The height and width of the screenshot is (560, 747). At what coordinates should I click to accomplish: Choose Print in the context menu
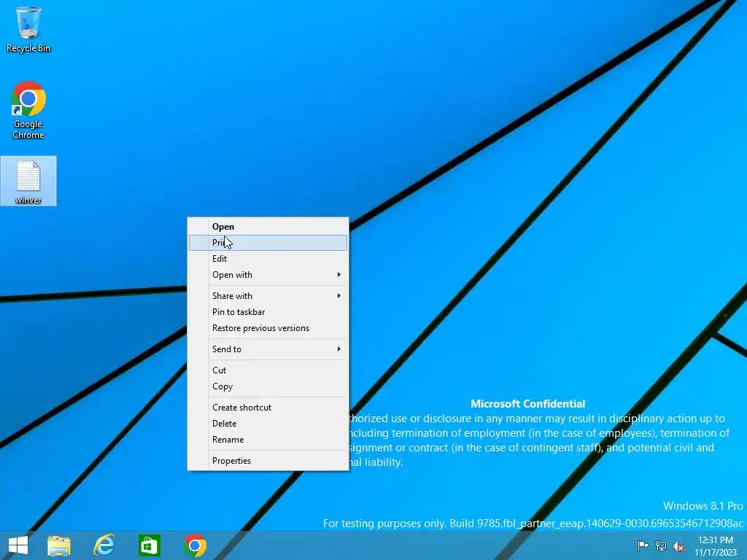(x=268, y=243)
